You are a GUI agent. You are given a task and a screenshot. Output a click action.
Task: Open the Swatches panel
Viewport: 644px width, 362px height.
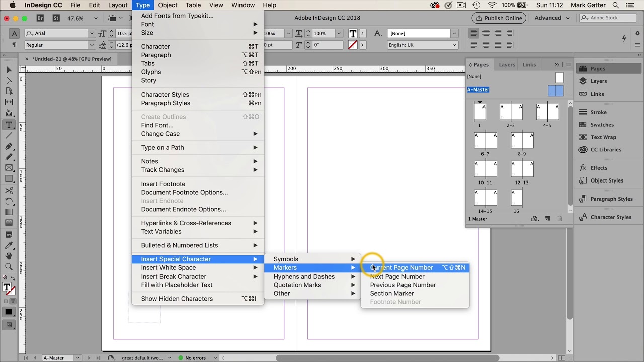(x=602, y=125)
